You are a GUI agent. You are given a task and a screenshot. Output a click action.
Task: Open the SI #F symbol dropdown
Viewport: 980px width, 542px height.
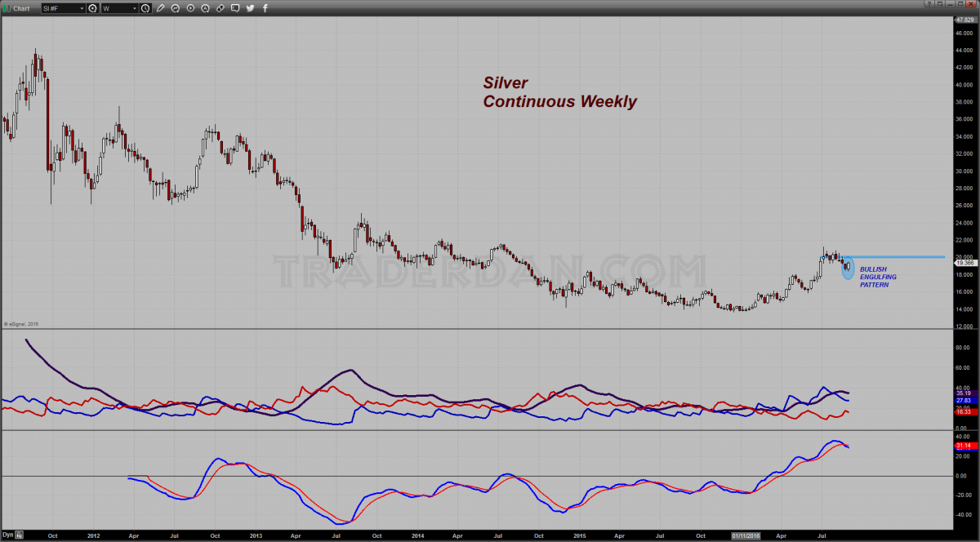[x=63, y=8]
